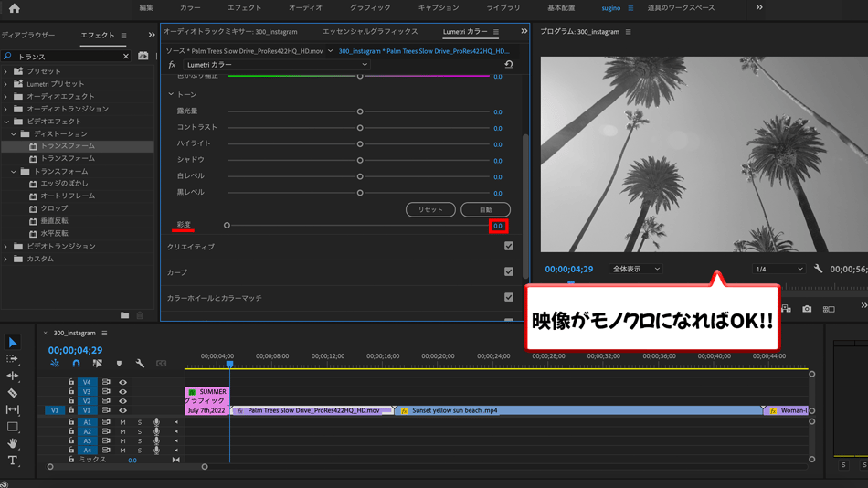Image resolution: width=868 pixels, height=488 pixels.
Task: Select the Type text tool
Action: pos(13,461)
